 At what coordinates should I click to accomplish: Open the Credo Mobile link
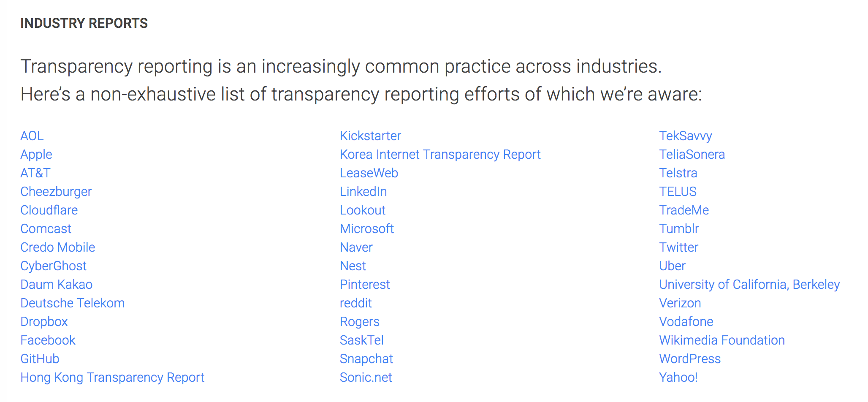coord(57,247)
